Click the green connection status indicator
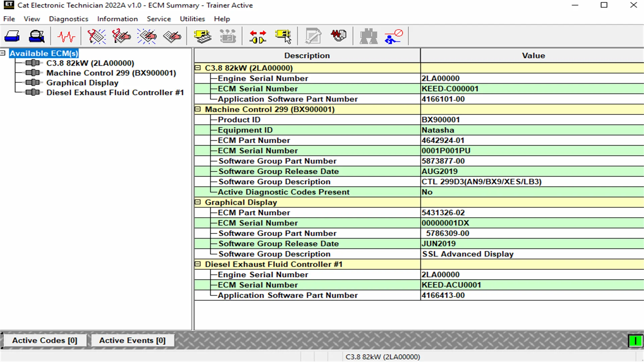 coord(635,341)
